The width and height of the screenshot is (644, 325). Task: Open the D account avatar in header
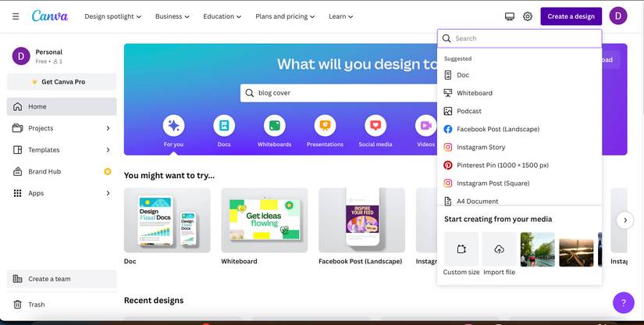click(x=618, y=16)
